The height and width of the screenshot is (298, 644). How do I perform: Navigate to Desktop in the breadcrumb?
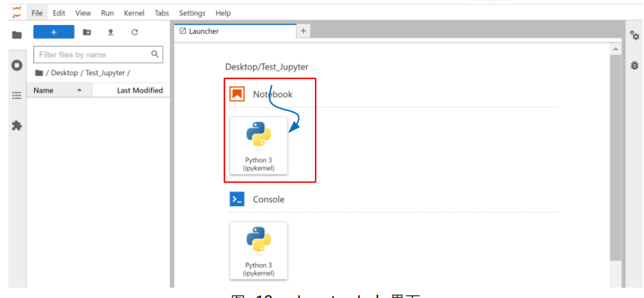[x=64, y=73]
